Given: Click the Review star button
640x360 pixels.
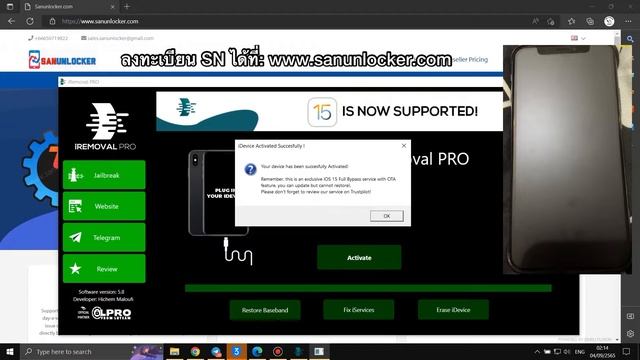Looking at the screenshot, I should click(x=104, y=269).
